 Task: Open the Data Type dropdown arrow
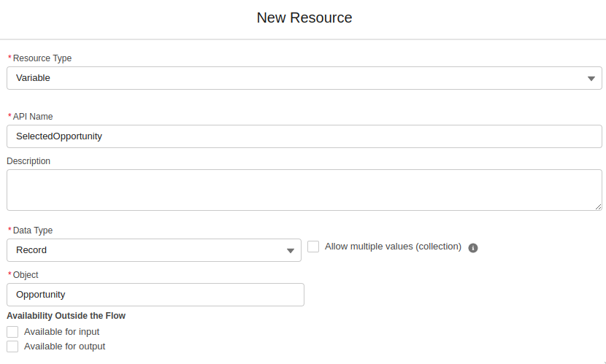tap(291, 251)
